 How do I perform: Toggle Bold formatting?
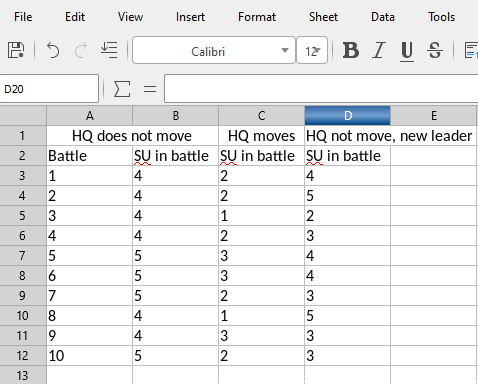tap(351, 51)
